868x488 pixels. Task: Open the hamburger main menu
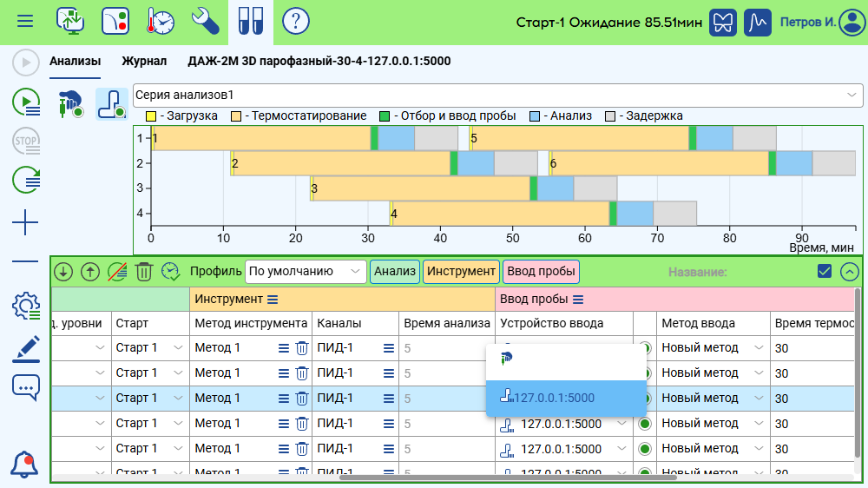point(25,21)
